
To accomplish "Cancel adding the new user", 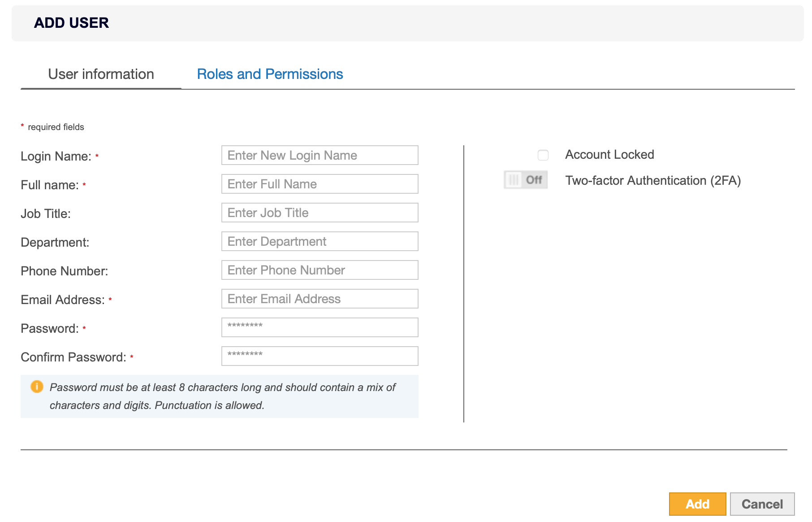I will coord(762,504).
